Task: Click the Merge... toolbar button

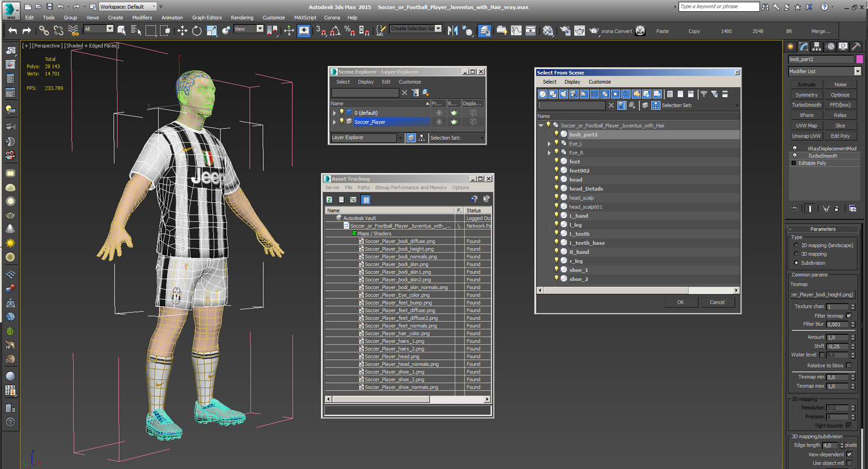Action: pyautogui.click(x=820, y=31)
